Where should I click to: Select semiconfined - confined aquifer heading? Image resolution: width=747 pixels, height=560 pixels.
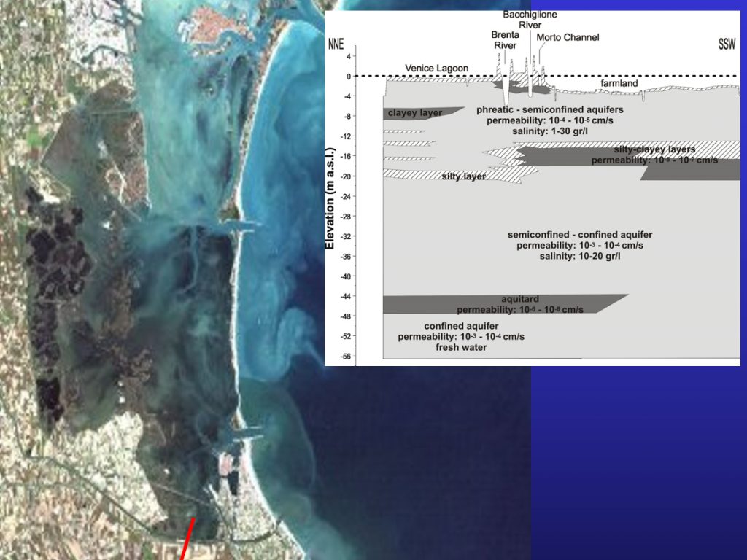pos(580,235)
